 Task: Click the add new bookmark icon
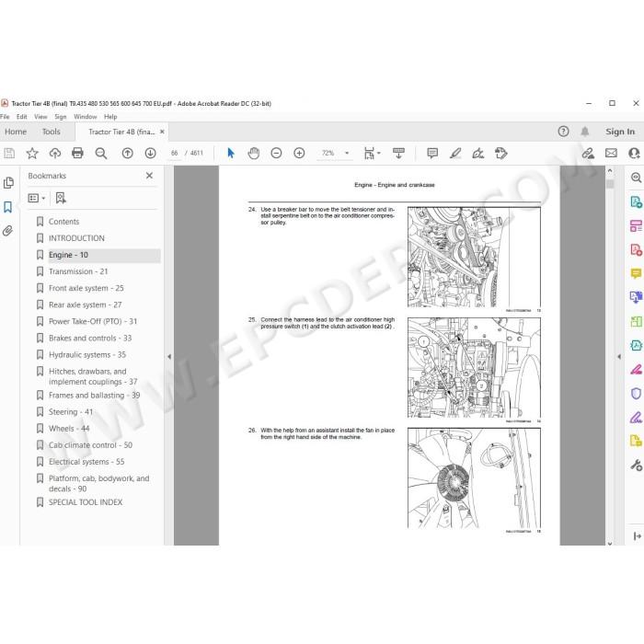point(61,198)
